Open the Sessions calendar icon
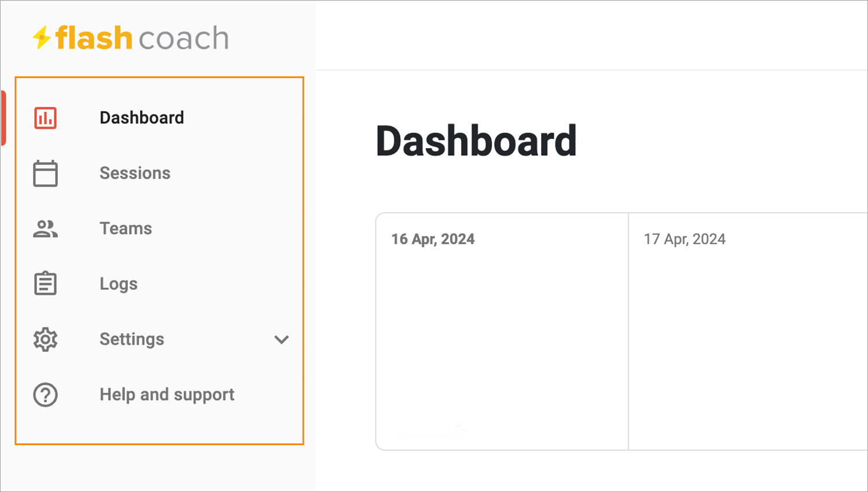This screenshot has height=492, width=868. pos(45,173)
